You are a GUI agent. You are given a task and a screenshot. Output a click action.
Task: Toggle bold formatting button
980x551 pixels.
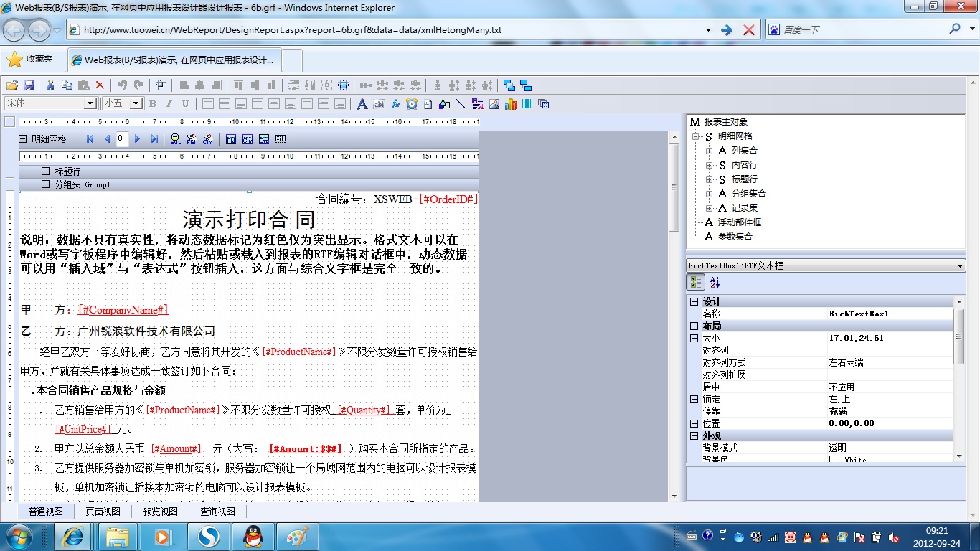tap(152, 104)
